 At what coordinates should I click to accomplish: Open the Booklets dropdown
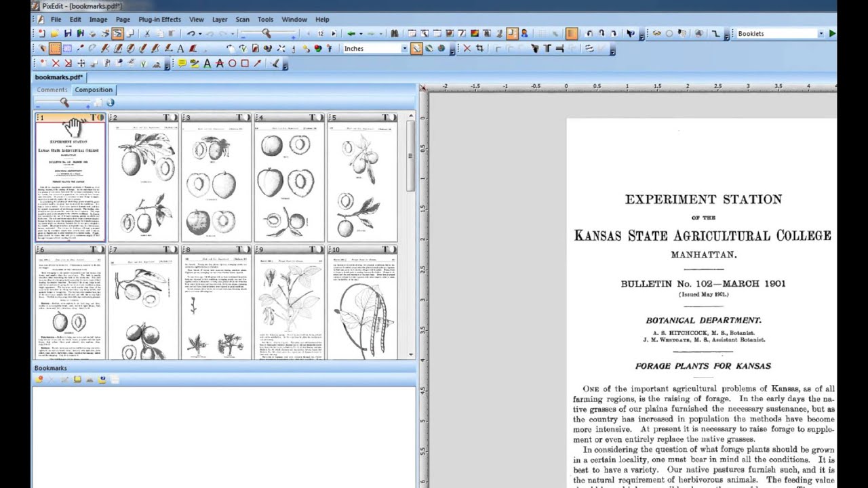coord(821,33)
